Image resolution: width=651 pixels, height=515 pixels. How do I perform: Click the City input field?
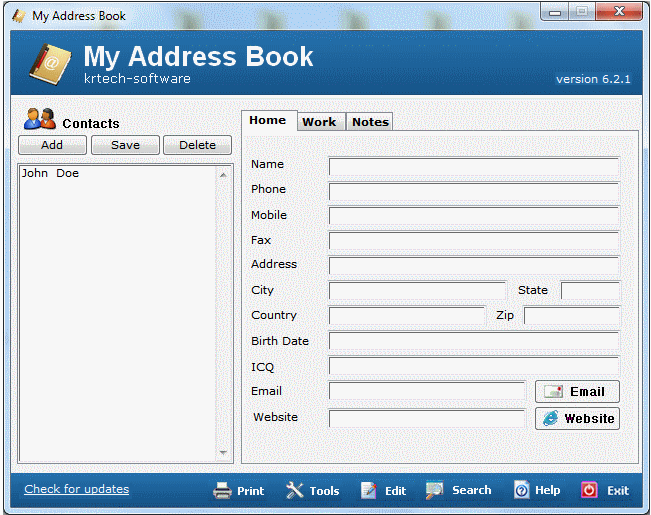417,290
